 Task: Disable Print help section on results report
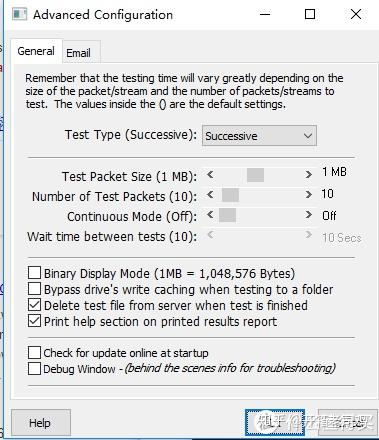34,321
